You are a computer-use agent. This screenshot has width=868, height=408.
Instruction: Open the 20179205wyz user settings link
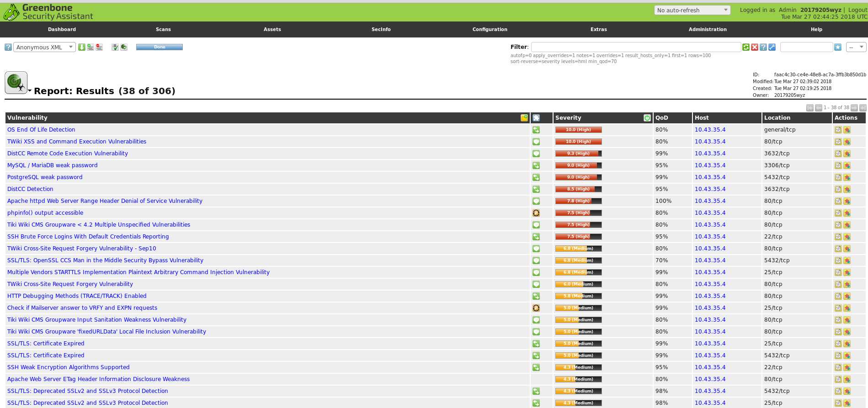(x=820, y=10)
